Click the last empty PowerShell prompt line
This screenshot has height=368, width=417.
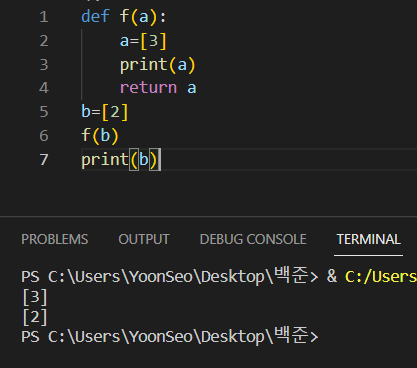170,336
